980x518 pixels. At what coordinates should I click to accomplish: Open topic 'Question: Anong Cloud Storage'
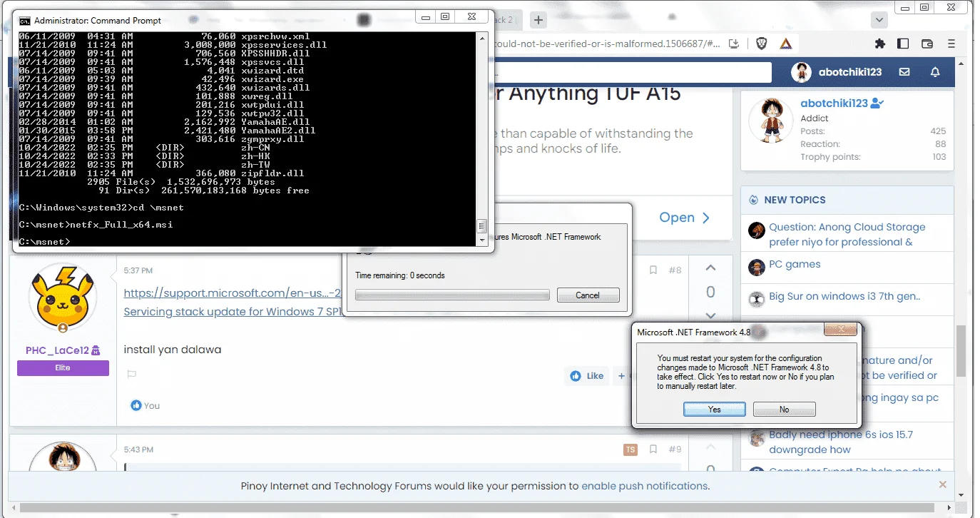pos(847,234)
